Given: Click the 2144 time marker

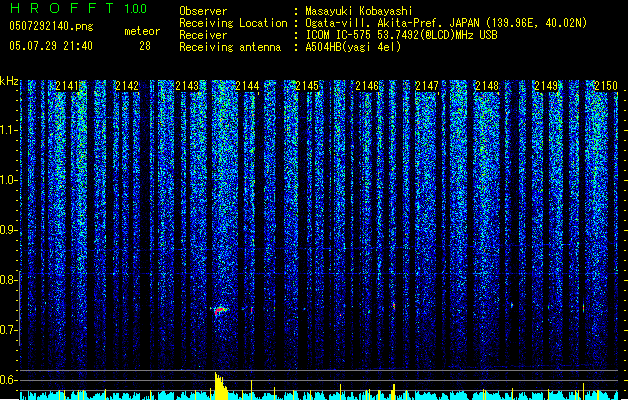Looking at the screenshot, I should click(247, 86).
